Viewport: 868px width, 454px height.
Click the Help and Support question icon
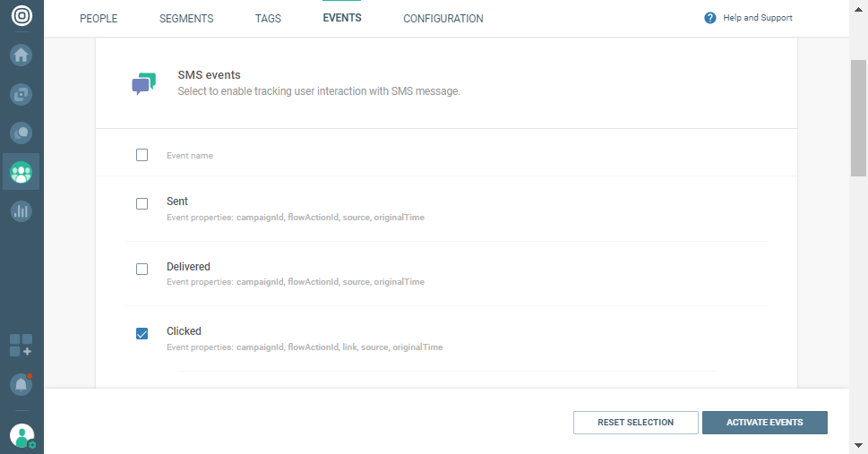[x=710, y=18]
